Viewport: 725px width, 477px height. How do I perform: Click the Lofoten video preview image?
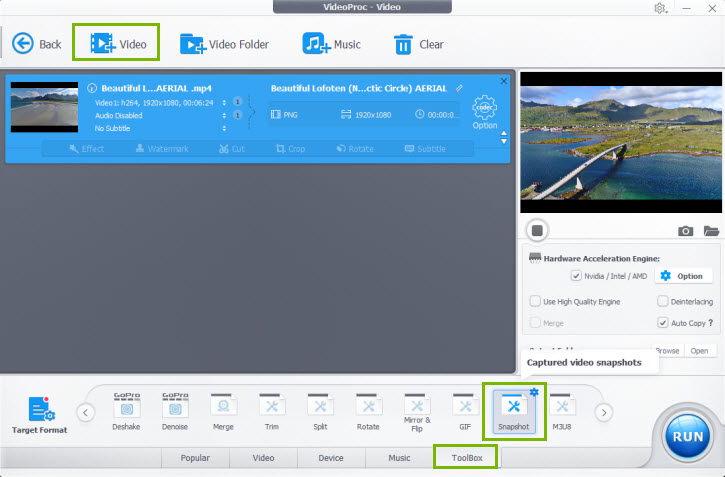[x=621, y=142]
